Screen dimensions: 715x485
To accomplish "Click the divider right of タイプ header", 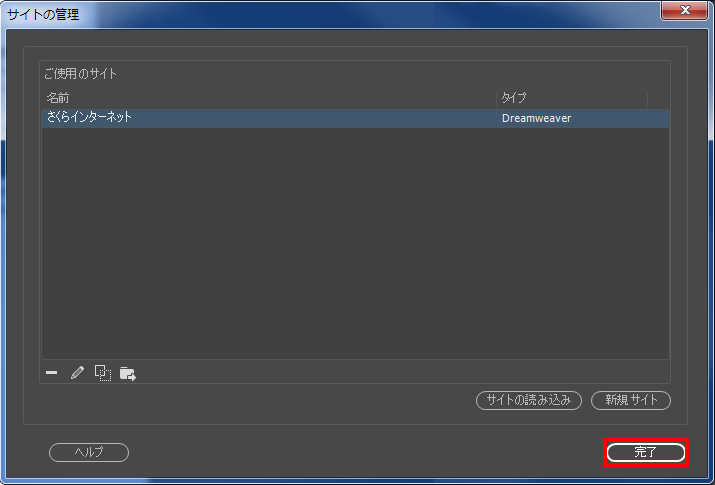I will [648, 98].
